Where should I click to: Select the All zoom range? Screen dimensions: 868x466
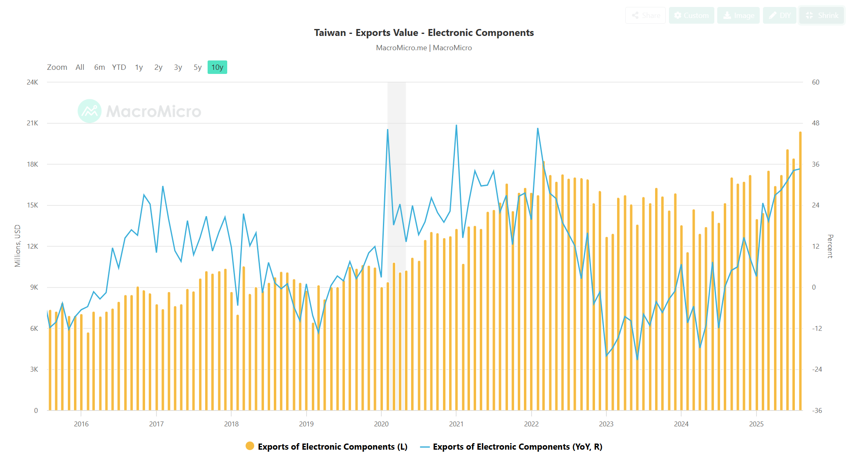click(80, 67)
